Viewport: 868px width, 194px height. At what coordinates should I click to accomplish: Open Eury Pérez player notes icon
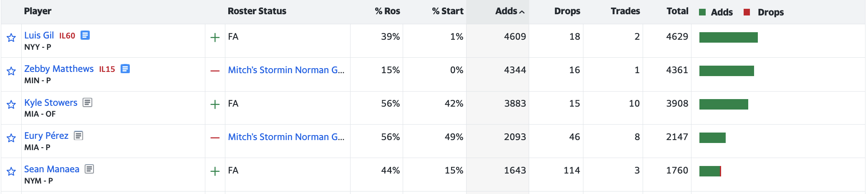point(78,135)
